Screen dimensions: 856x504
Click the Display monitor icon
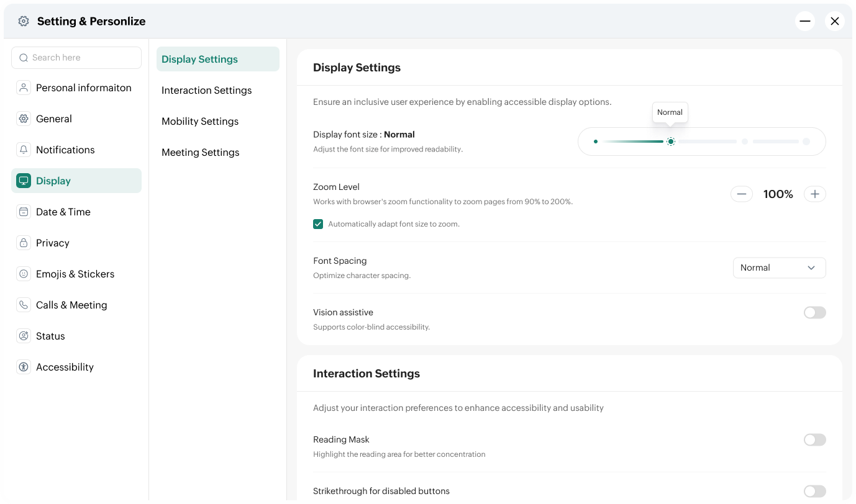pos(24,181)
